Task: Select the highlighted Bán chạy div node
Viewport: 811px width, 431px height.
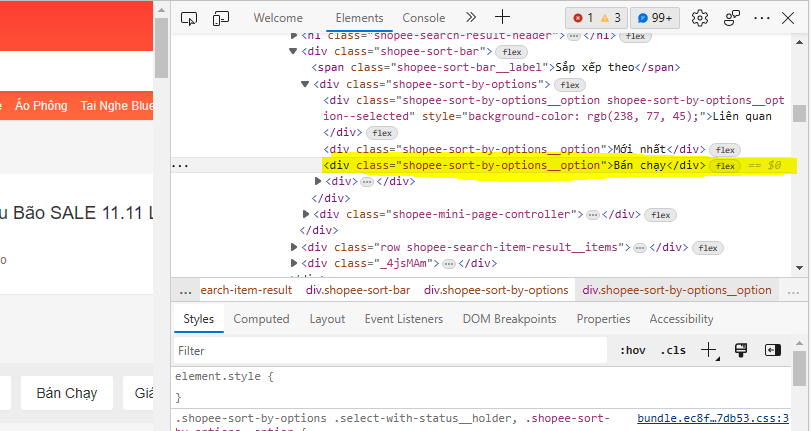Action: [514, 166]
